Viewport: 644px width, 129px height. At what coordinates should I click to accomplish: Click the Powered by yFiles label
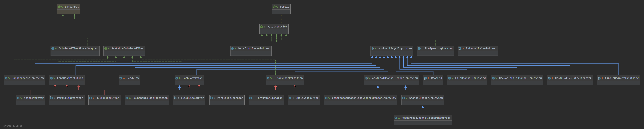pos(12,126)
